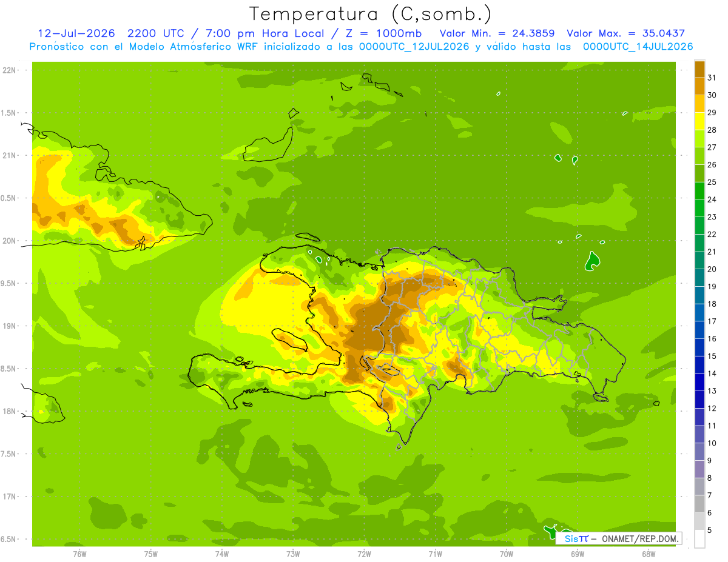Click the '2200 UTC' time text
Viewport: 728px width, 562px height.
(x=157, y=33)
